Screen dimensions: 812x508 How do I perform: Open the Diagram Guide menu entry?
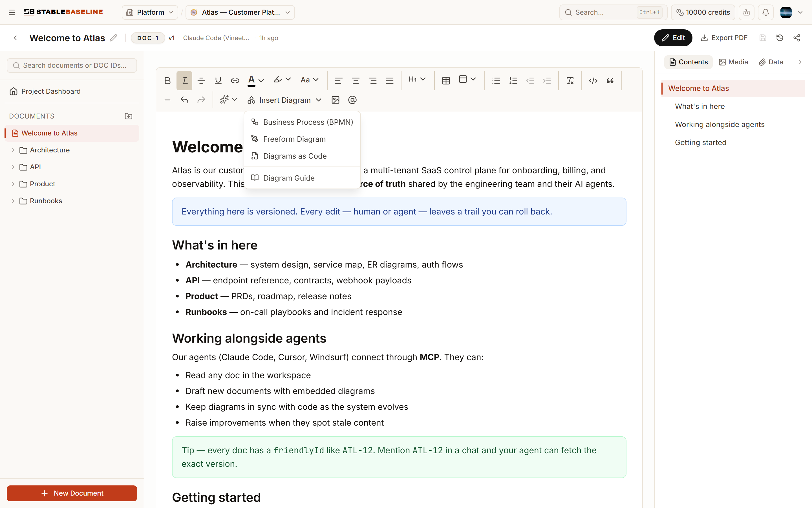(x=302, y=178)
